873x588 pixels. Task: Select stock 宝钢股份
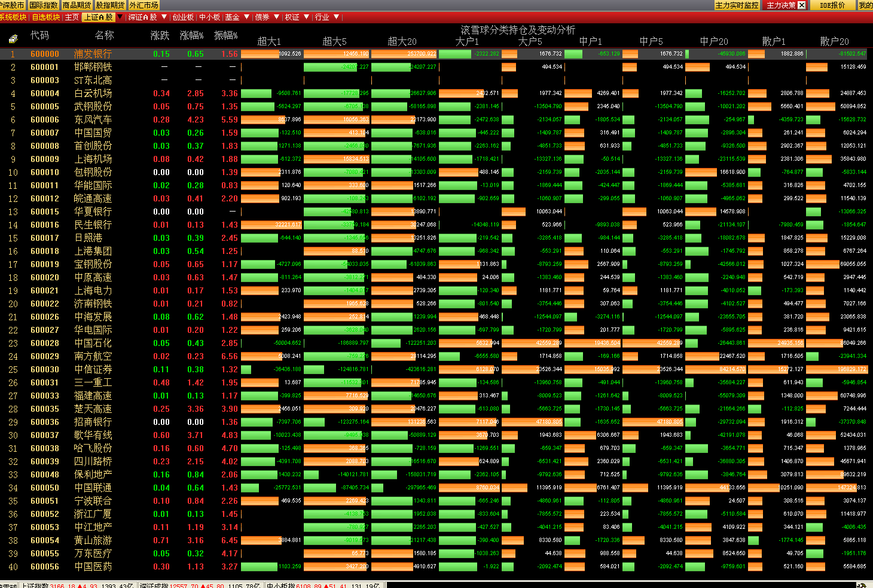click(93, 264)
